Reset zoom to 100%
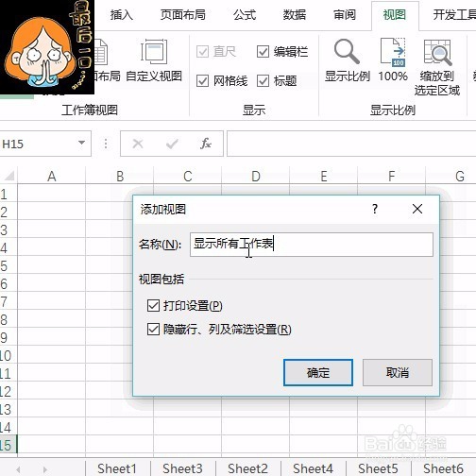 pyautogui.click(x=393, y=60)
